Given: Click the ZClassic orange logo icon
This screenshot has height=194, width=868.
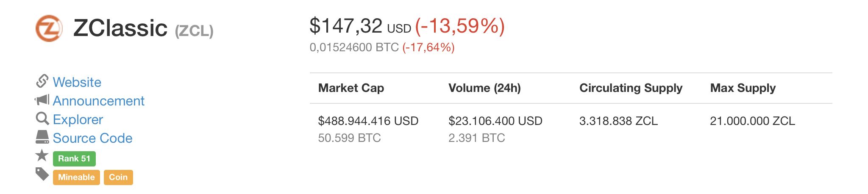Looking at the screenshot, I should 49,28.
